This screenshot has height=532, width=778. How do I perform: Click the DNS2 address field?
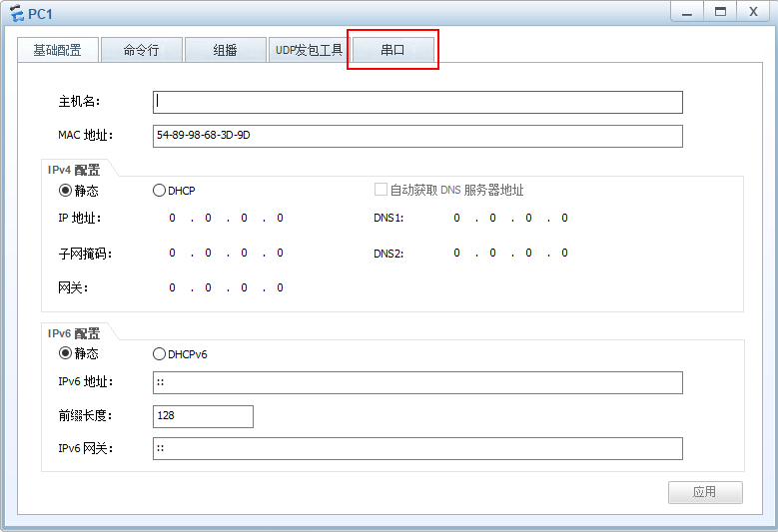tap(511, 254)
